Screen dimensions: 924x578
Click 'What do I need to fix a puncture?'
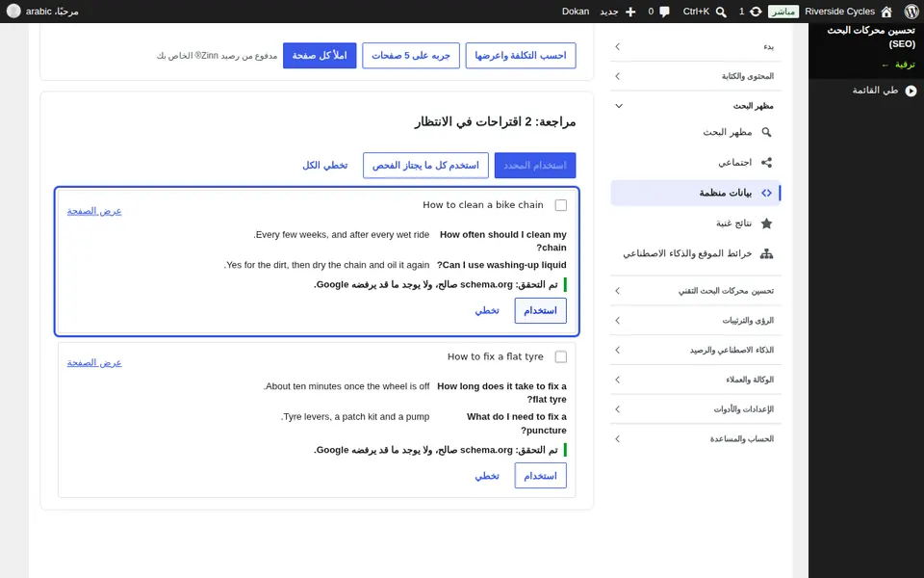(516, 424)
